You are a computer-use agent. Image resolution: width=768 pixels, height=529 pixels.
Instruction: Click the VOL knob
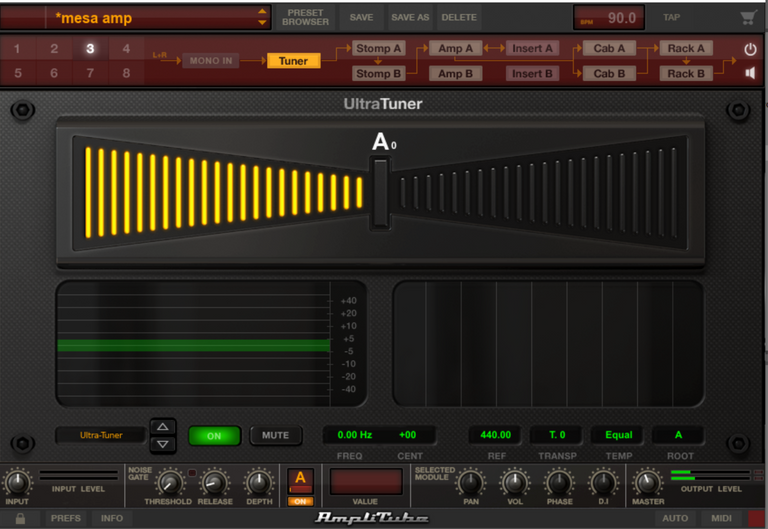point(515,483)
